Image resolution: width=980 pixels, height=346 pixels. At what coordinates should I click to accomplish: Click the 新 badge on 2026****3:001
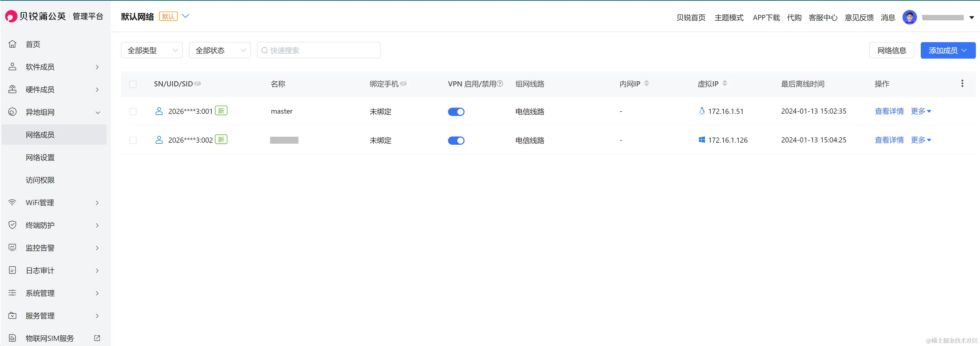(221, 110)
